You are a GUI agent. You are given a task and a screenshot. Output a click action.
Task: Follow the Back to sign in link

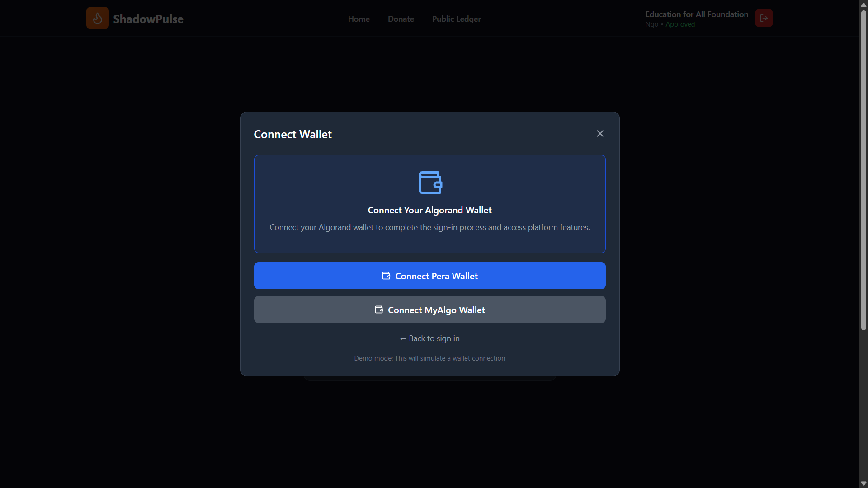point(429,338)
